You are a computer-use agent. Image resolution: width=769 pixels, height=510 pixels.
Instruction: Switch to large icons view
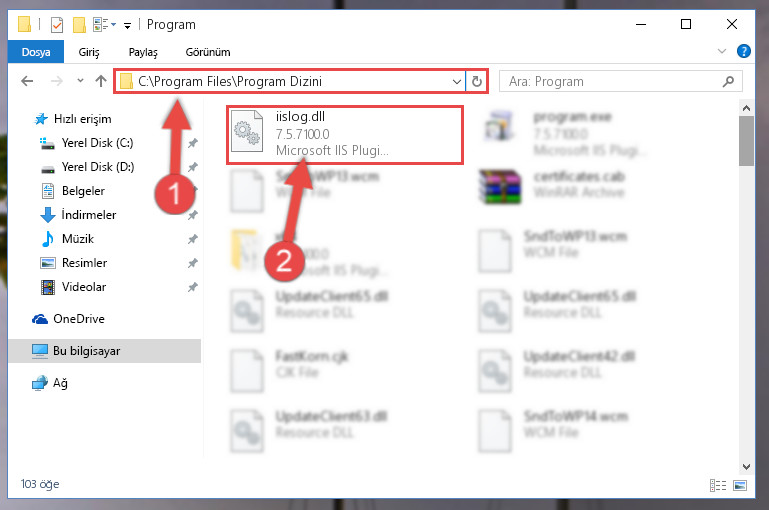pyautogui.click(x=740, y=485)
